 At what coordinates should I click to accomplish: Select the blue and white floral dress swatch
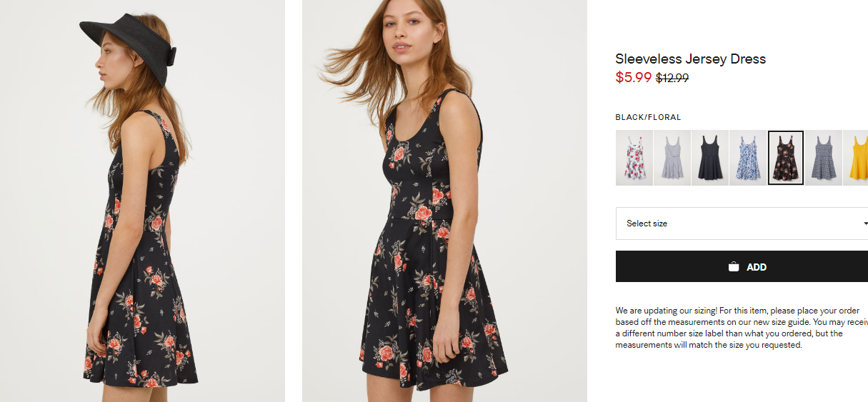click(x=748, y=158)
